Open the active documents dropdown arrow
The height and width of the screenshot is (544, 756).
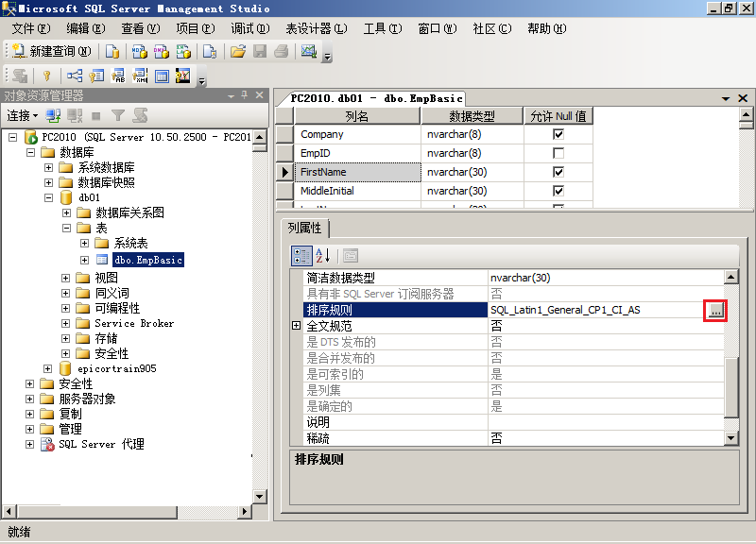coord(726,99)
